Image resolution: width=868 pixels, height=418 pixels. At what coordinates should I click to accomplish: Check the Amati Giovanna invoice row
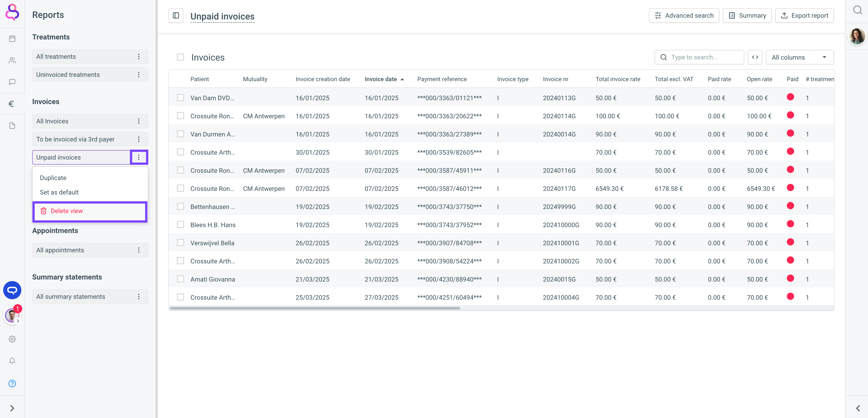181,279
